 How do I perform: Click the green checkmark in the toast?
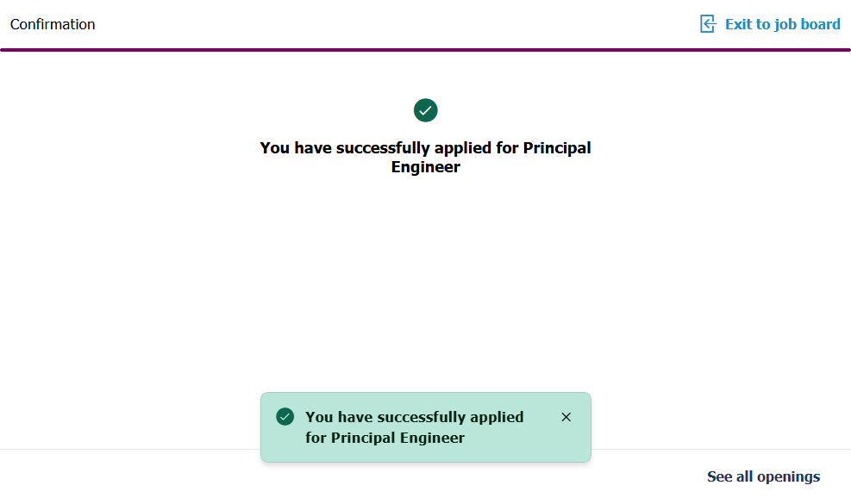coord(285,417)
